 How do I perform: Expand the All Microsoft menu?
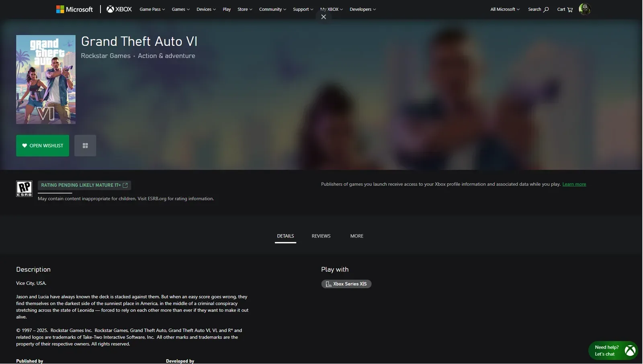tap(505, 9)
